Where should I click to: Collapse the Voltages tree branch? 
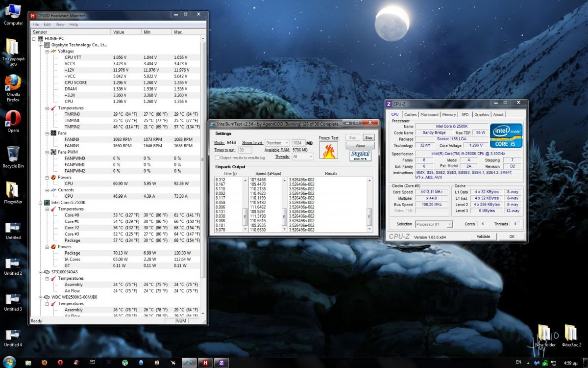point(47,51)
